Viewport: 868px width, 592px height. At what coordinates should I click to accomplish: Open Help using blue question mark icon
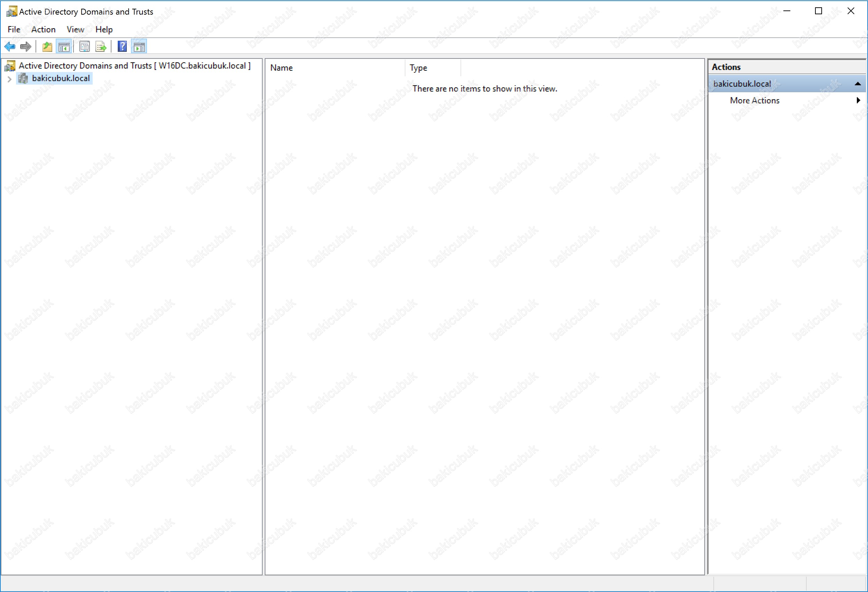click(122, 47)
